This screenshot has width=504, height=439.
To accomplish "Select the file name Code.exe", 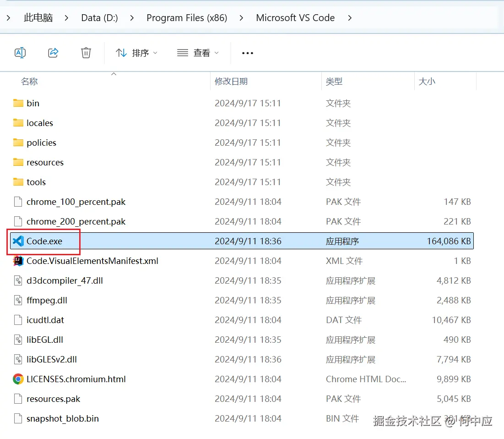I will point(44,241).
